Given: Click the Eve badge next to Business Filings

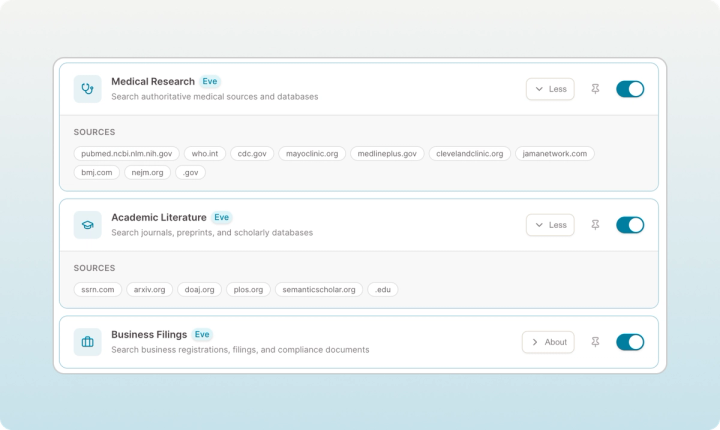Looking at the screenshot, I should pos(202,334).
